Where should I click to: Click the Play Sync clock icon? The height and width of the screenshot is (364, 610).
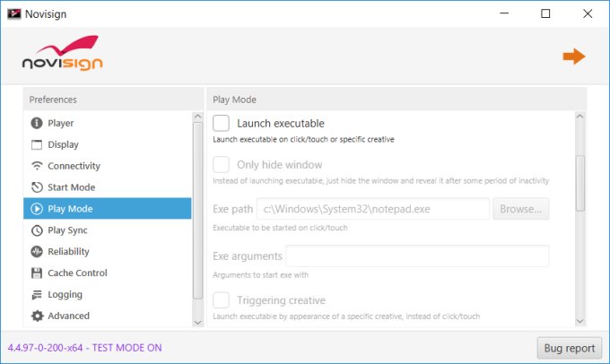(37, 230)
